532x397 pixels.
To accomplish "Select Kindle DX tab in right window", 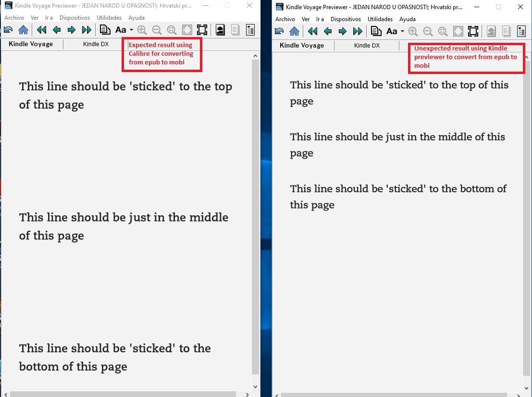I will [x=367, y=46].
